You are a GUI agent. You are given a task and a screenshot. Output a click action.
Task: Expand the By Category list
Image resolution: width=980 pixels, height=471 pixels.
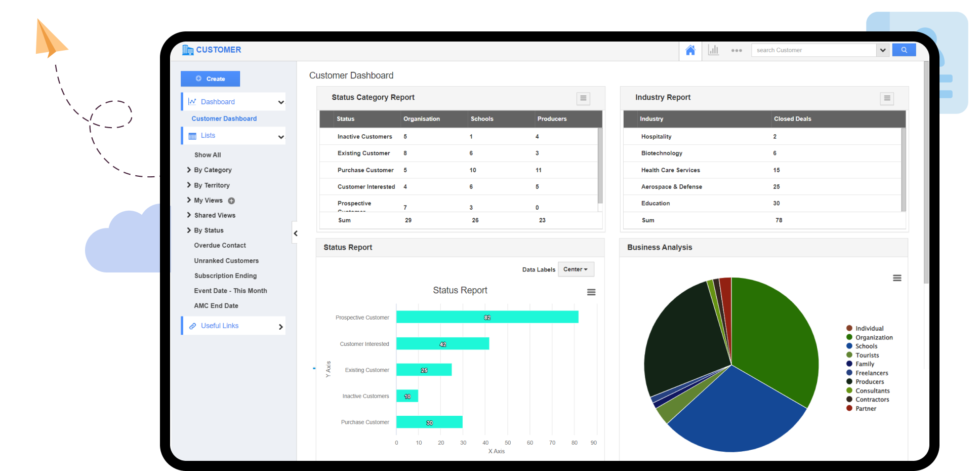213,170
